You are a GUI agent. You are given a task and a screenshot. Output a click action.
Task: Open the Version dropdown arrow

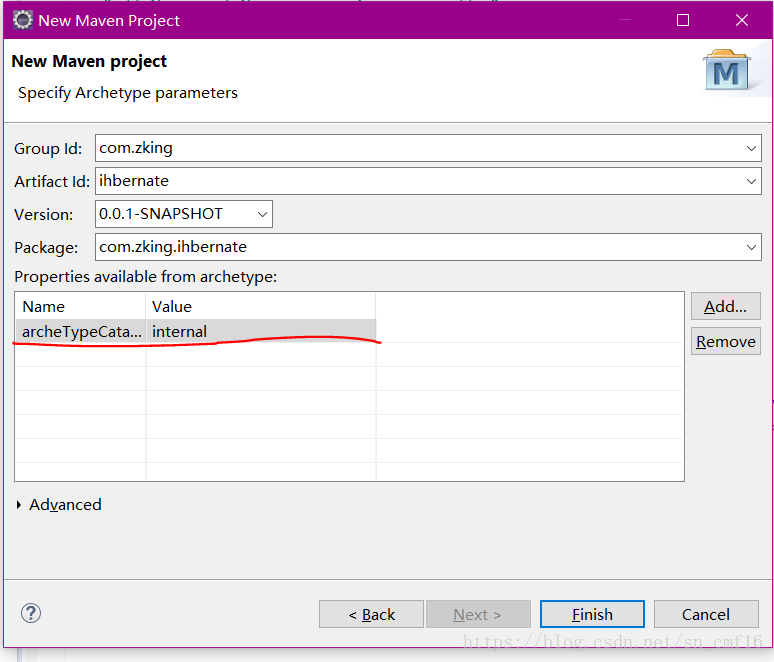click(x=262, y=214)
